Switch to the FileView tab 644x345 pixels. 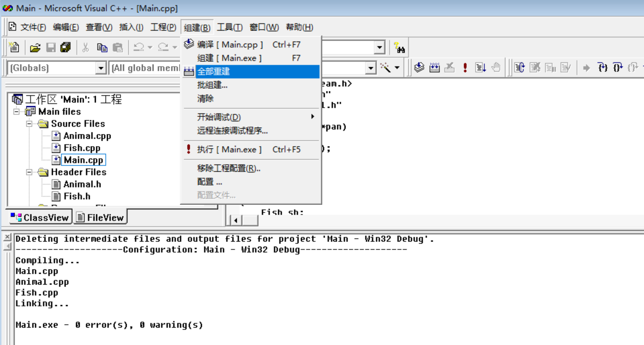click(x=100, y=217)
